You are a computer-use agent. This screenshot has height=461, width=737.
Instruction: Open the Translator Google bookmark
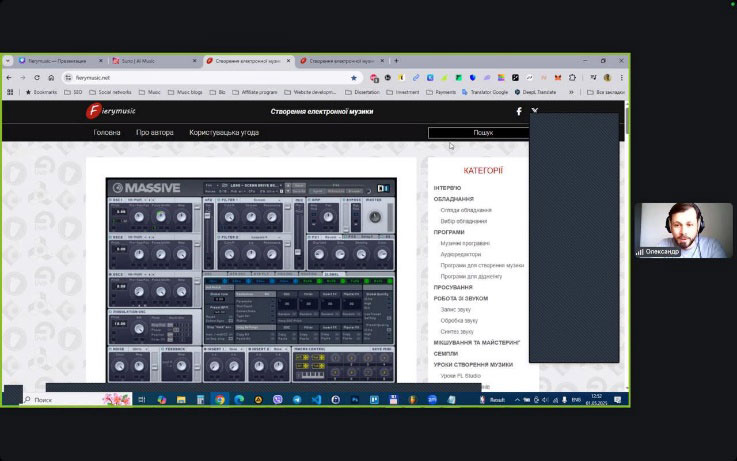pos(485,92)
